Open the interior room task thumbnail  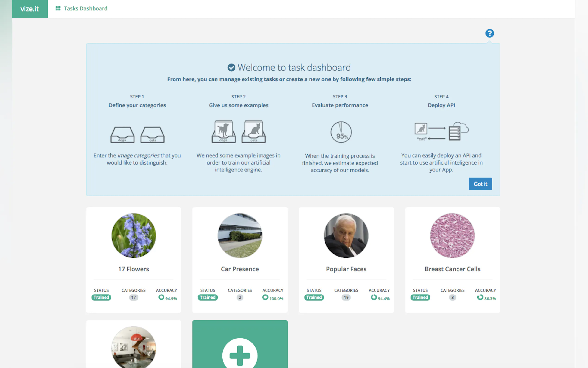133,348
